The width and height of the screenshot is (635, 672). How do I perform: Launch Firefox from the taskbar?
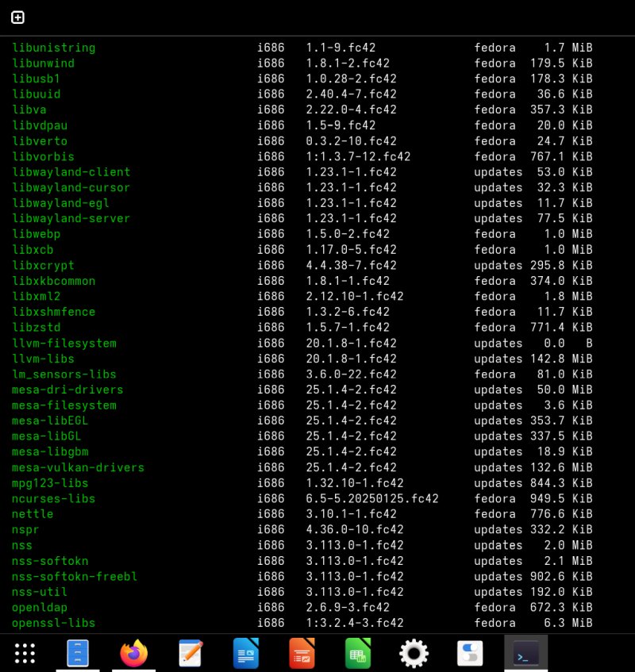click(133, 652)
